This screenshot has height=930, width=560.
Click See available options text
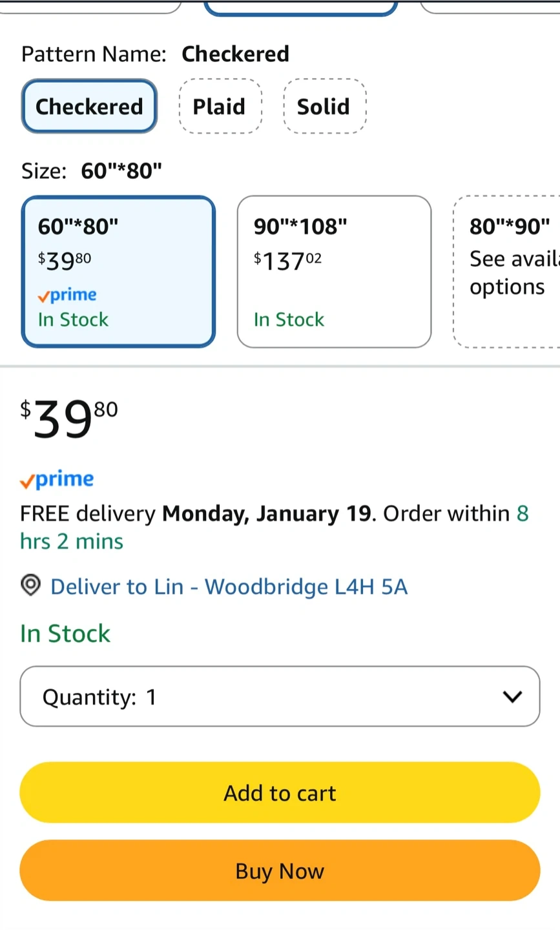click(510, 273)
